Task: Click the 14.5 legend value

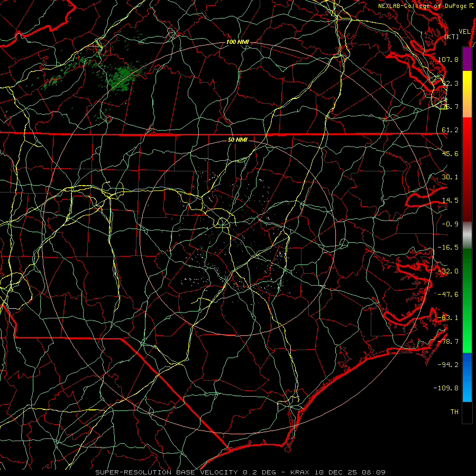Action: pyautogui.click(x=450, y=200)
